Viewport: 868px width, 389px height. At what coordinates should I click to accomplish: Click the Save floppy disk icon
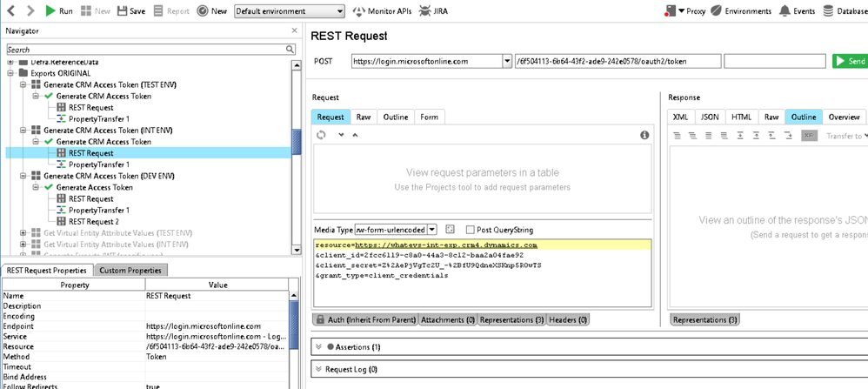[122, 11]
